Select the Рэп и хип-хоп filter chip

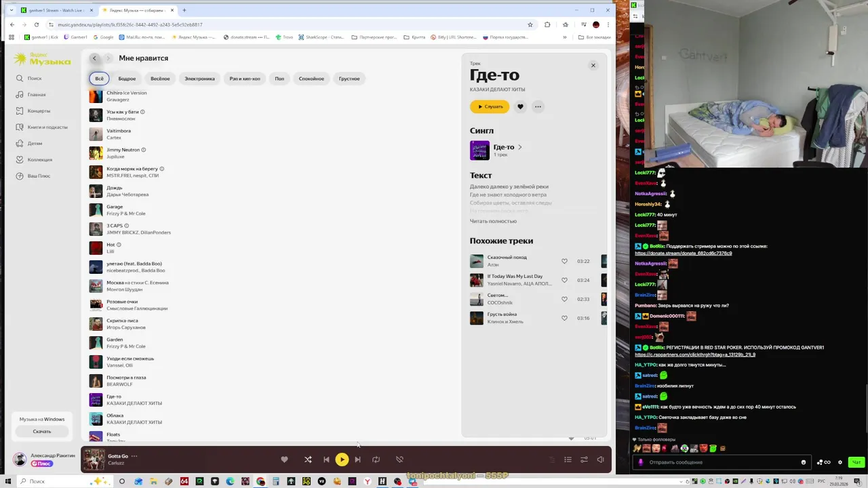coord(245,79)
